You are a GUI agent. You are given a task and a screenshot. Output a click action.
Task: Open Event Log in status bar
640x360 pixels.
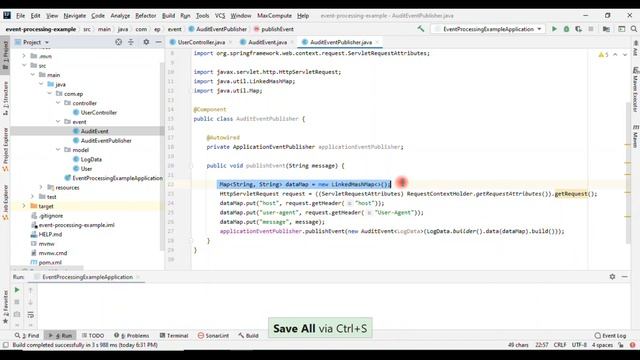click(x=610, y=336)
